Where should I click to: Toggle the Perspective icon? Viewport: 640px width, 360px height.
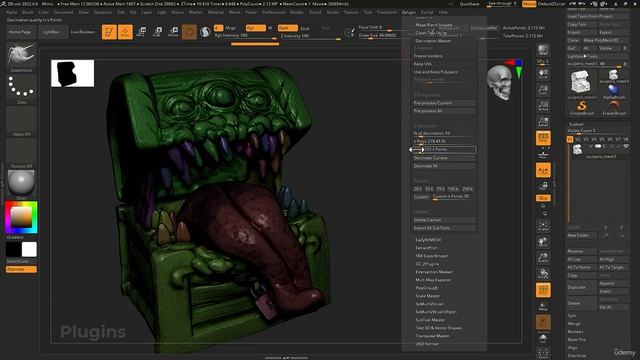point(543,138)
